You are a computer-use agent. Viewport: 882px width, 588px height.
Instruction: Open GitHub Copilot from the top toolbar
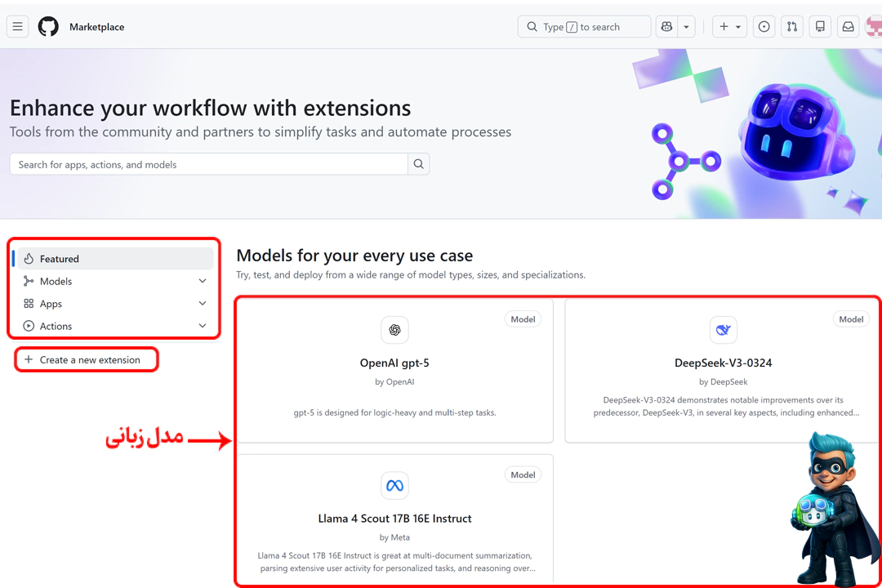pos(666,26)
